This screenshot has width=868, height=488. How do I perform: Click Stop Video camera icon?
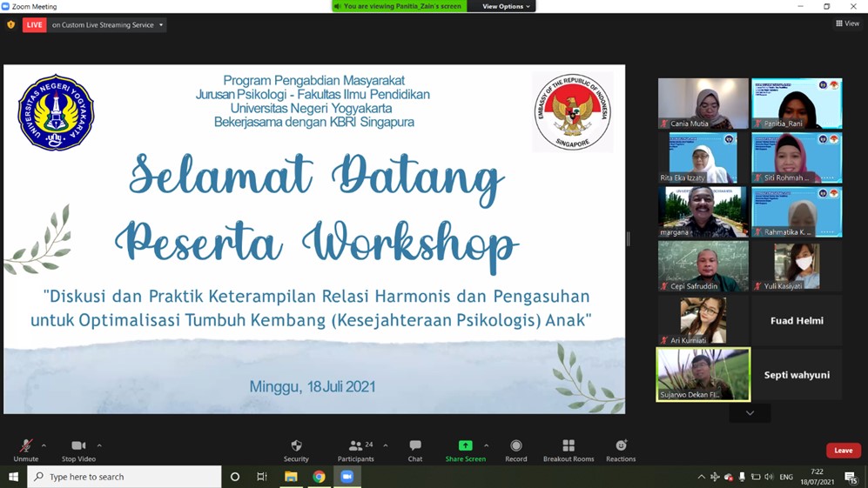pos(78,445)
